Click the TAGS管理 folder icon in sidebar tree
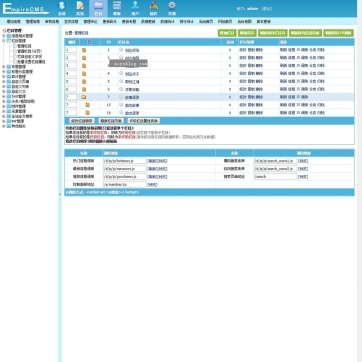The height and width of the screenshot is (362, 362). 9,96
